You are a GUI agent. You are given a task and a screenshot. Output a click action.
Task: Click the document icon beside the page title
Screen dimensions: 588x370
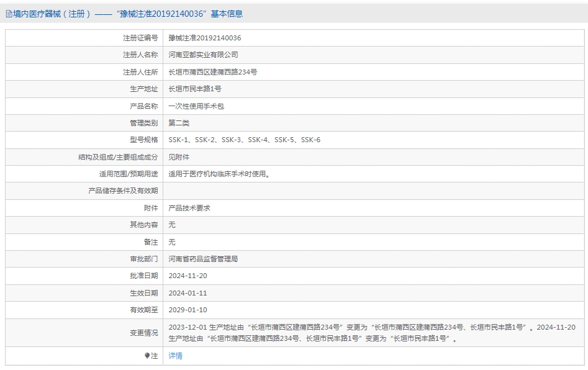pos(9,14)
